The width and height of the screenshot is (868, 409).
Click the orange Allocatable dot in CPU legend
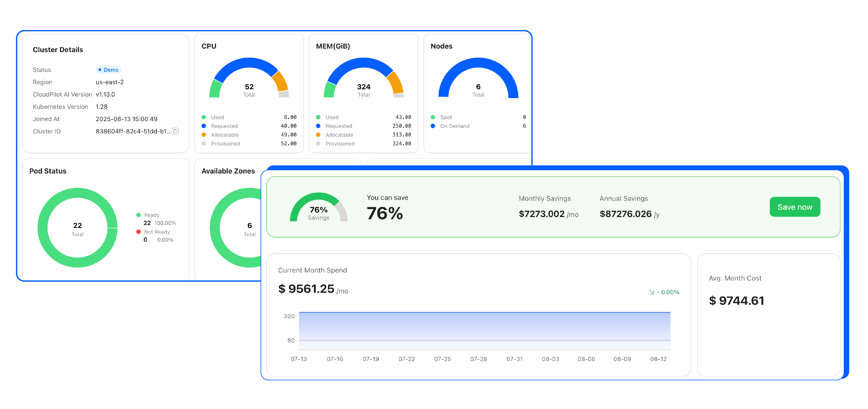tap(203, 135)
